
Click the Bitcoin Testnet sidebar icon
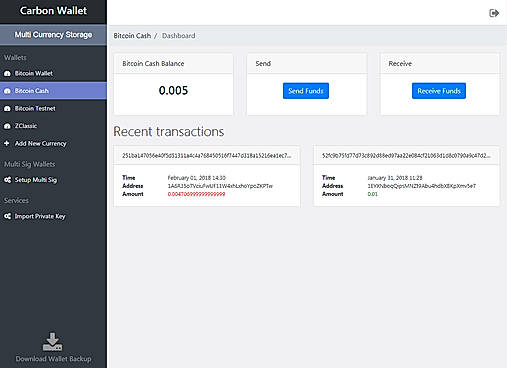click(7, 108)
